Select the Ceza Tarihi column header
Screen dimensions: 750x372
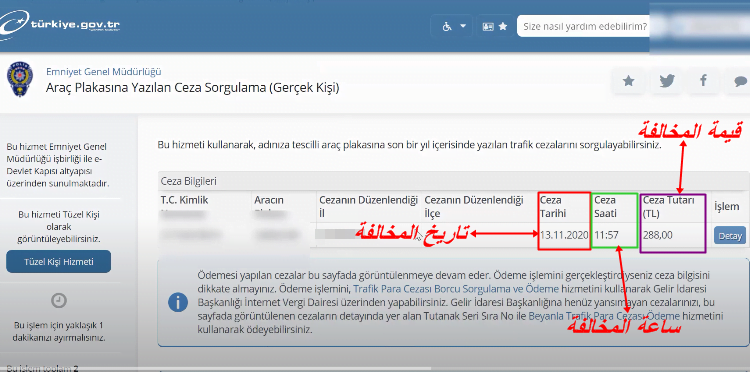pyautogui.click(x=551, y=207)
